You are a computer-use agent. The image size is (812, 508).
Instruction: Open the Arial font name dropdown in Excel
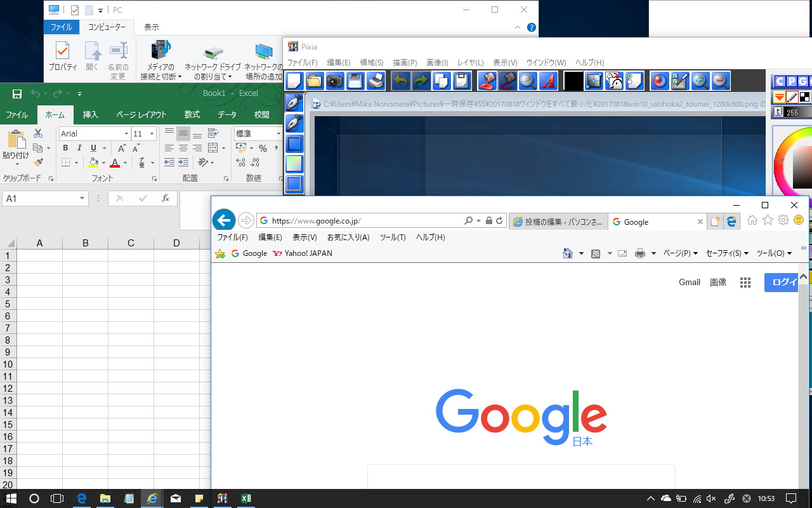tap(126, 133)
